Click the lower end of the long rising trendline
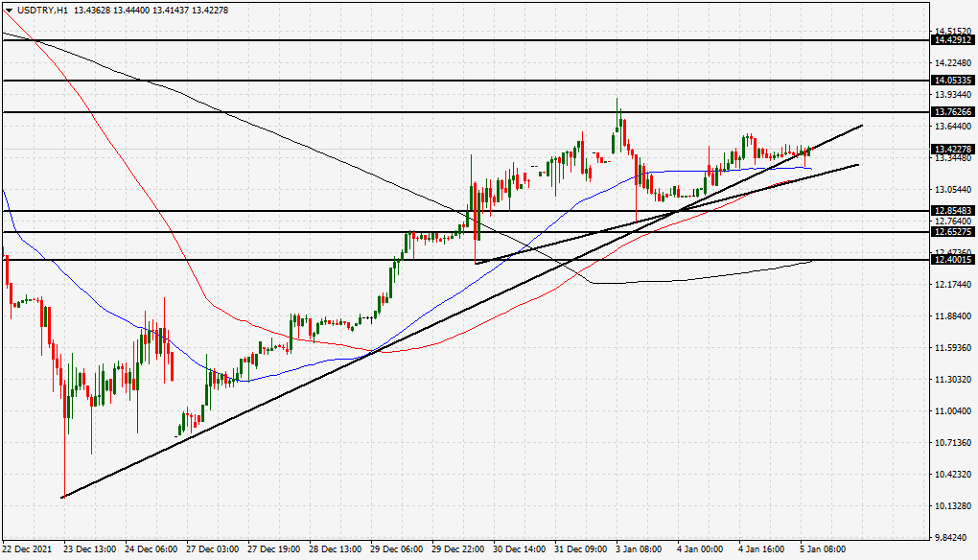Screen dimensions: 978x560 click(x=63, y=497)
